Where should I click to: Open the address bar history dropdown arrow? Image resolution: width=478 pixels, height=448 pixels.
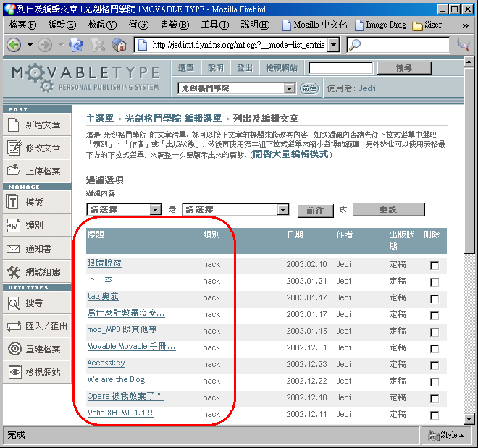[x=335, y=45]
